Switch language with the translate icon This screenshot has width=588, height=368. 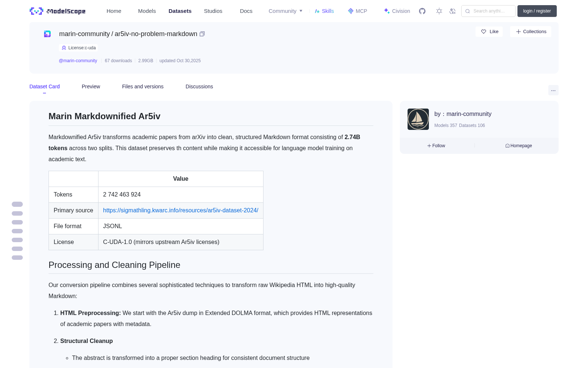coord(452,11)
